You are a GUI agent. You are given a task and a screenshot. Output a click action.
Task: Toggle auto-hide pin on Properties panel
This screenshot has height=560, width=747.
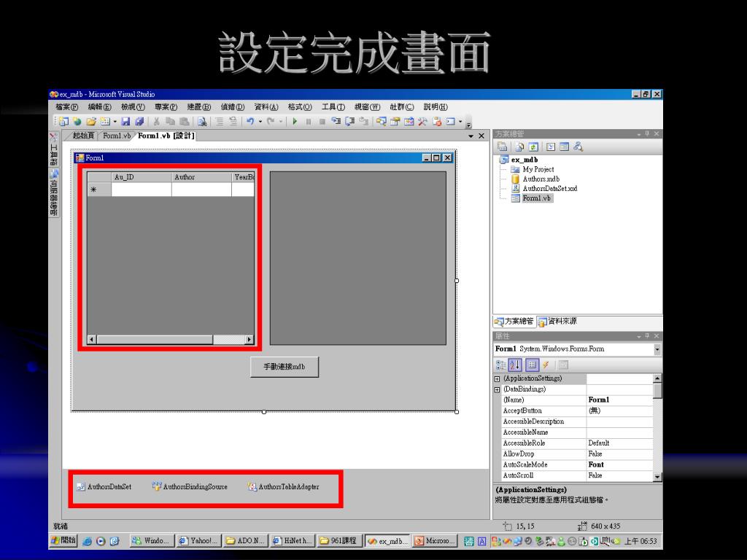(648, 336)
